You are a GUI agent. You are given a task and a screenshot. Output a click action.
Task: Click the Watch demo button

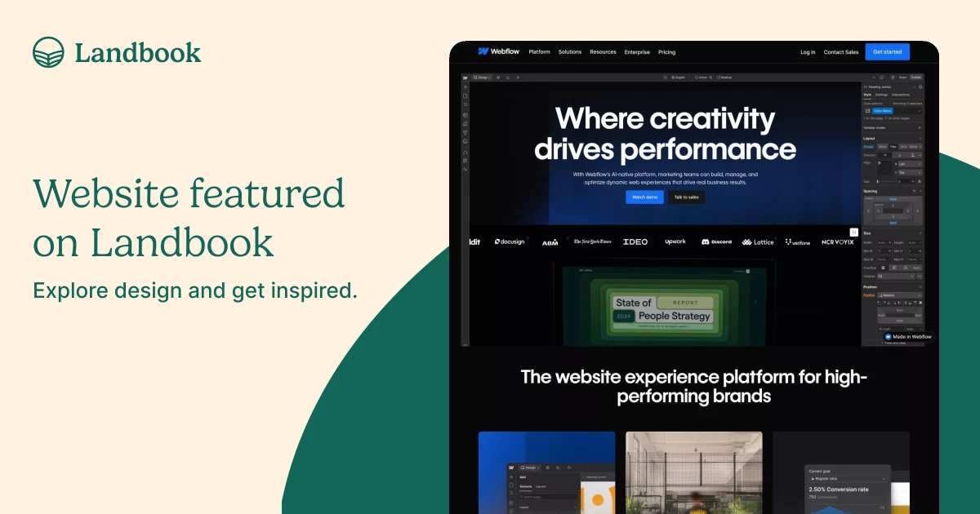[645, 197]
